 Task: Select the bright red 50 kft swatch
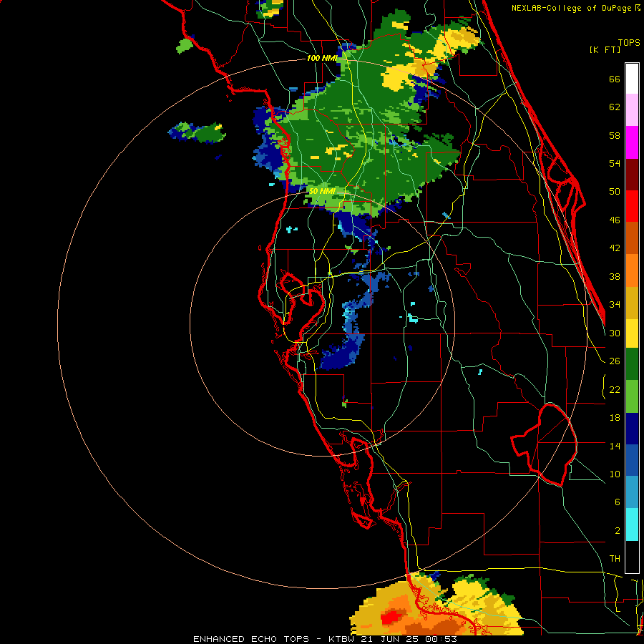click(x=632, y=206)
